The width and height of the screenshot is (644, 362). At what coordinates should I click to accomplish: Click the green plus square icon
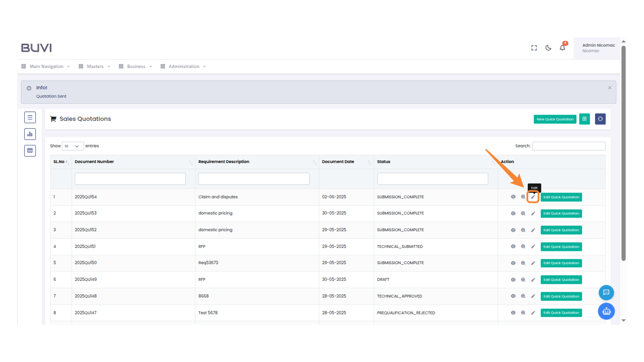click(584, 119)
